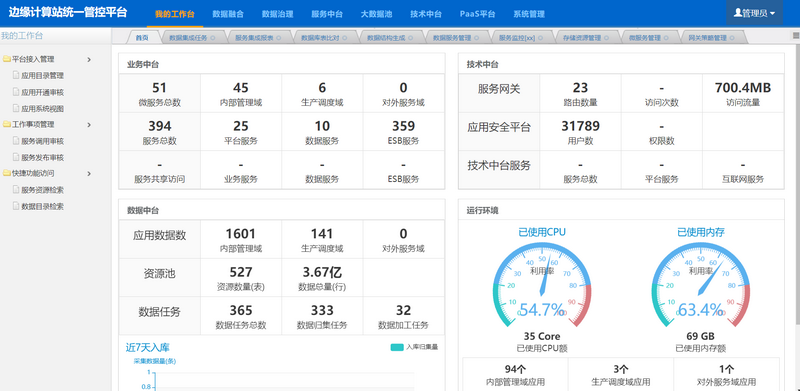Click the 近7天入库 chart title
800x391 pixels.
pyautogui.click(x=147, y=348)
